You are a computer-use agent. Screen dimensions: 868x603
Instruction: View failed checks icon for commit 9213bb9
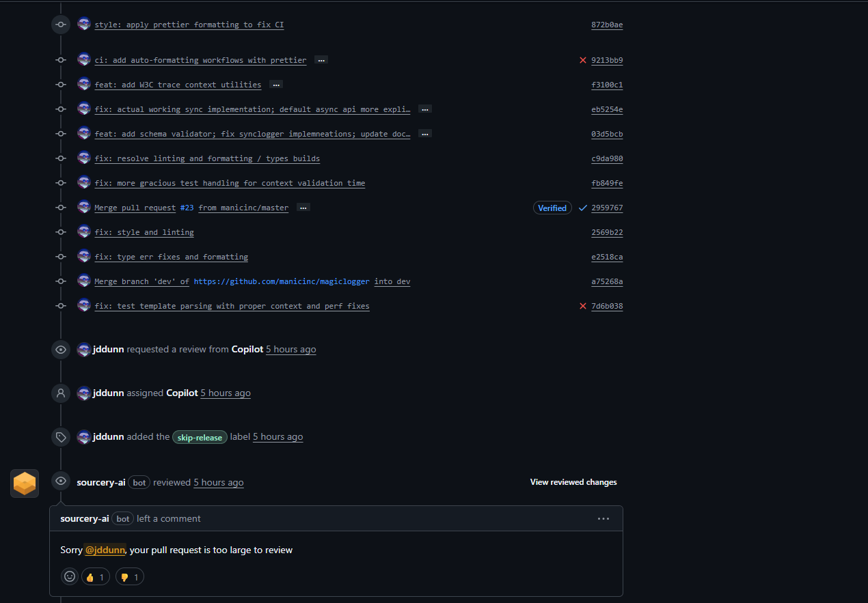point(583,60)
